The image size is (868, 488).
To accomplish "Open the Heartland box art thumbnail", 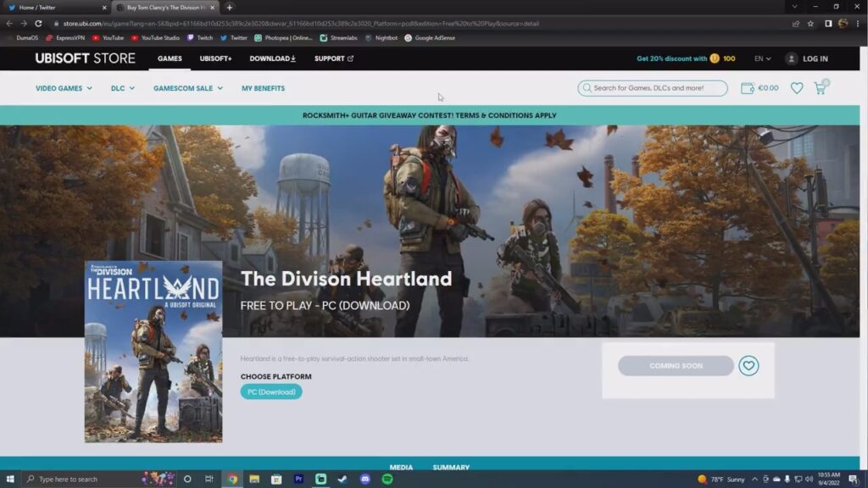I will (x=153, y=351).
